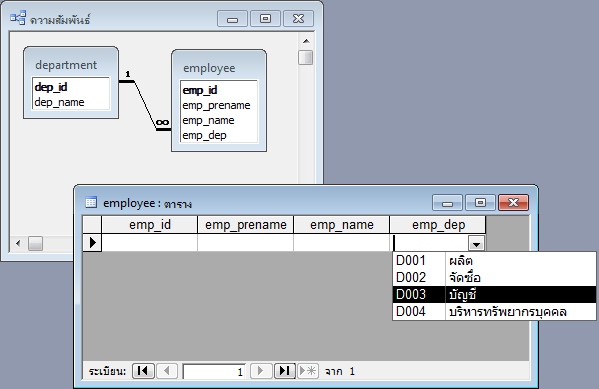
Task: Open the emp_dep combo box dropdown arrow
Action: 476,243
